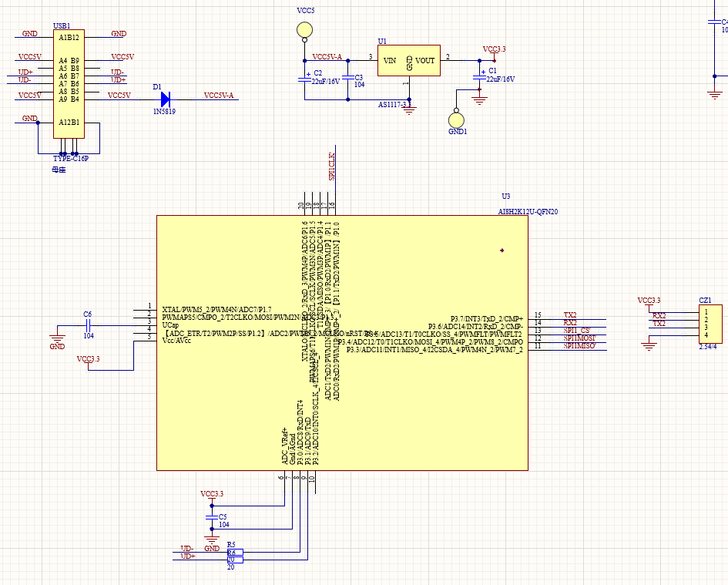This screenshot has width=728, height=585.
Task: Click the 'A1B12' pin label on USB1
Action: pos(69,37)
